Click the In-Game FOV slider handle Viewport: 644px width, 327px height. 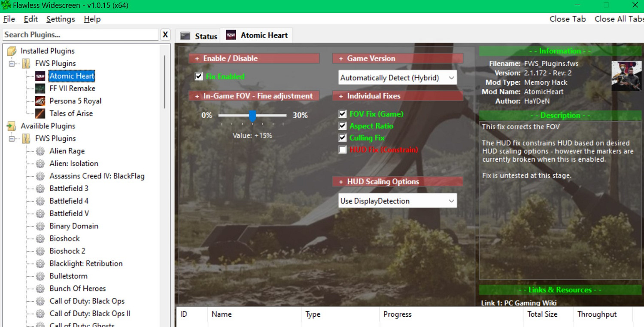(252, 116)
